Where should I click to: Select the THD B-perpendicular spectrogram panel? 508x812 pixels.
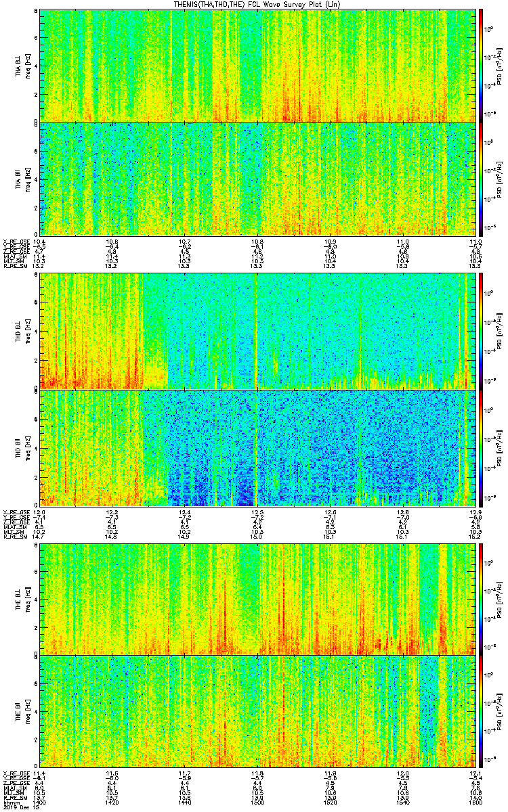[x=257, y=330]
